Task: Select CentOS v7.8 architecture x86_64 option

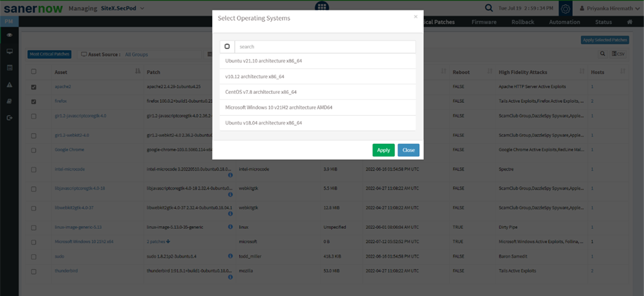Action: pos(317,92)
